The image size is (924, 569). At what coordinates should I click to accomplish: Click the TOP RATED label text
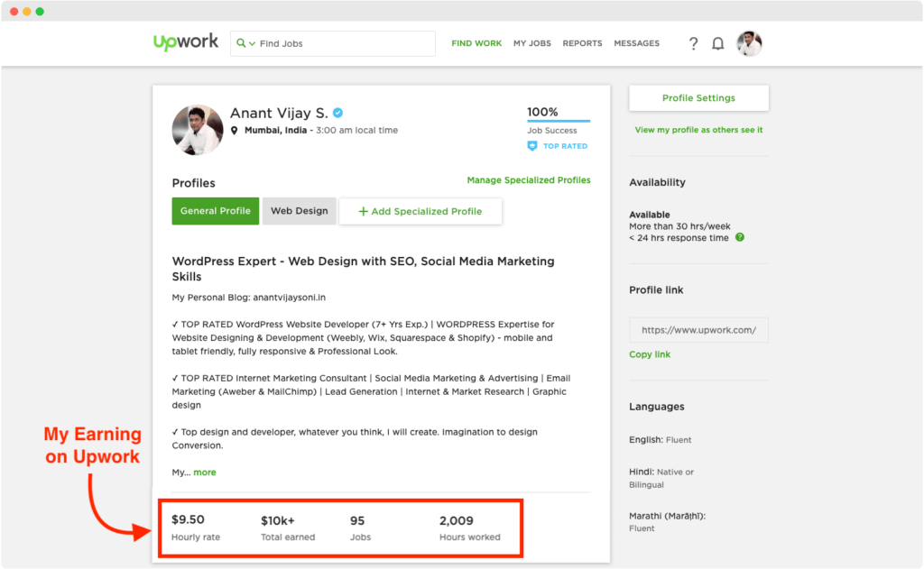pyautogui.click(x=565, y=146)
